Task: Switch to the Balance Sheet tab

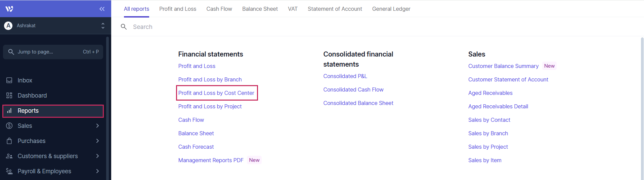Action: coord(260,9)
